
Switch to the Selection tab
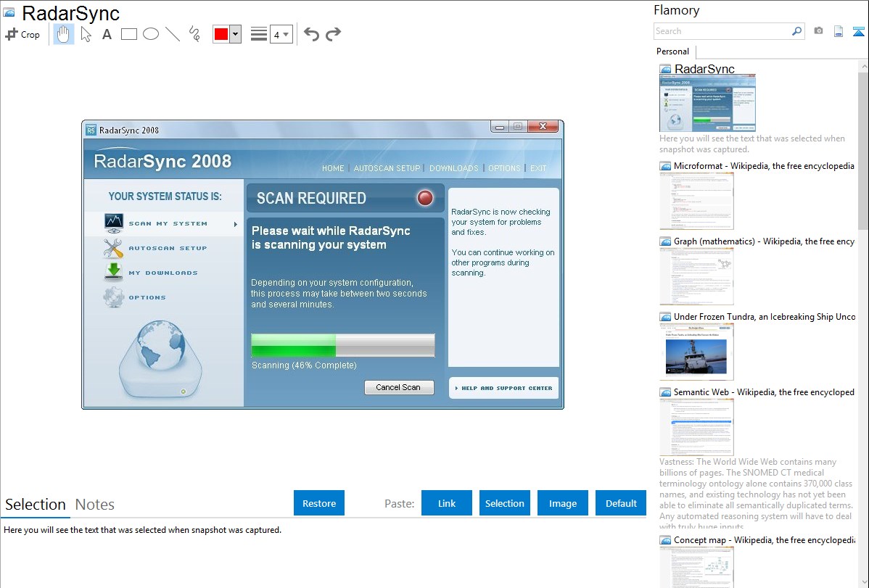pyautogui.click(x=36, y=505)
